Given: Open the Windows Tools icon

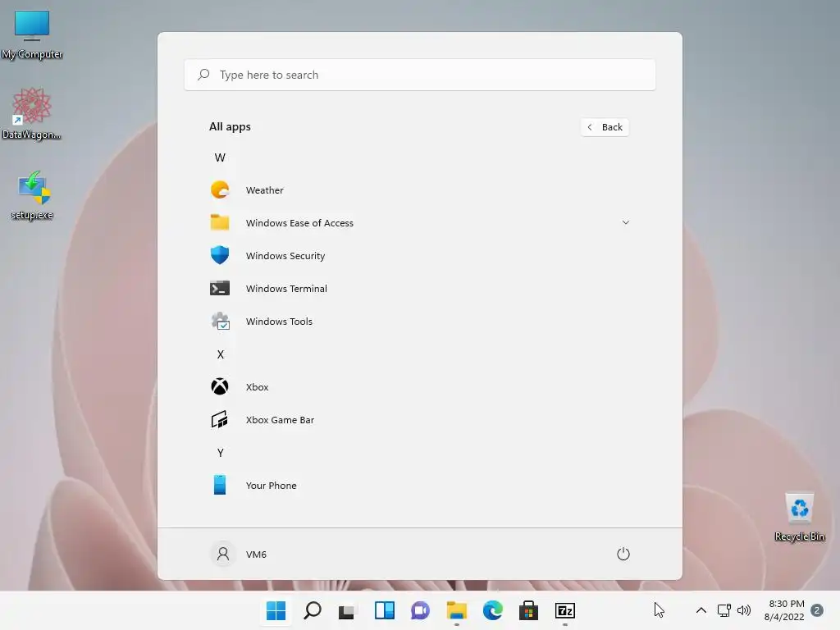Looking at the screenshot, I should (x=220, y=321).
